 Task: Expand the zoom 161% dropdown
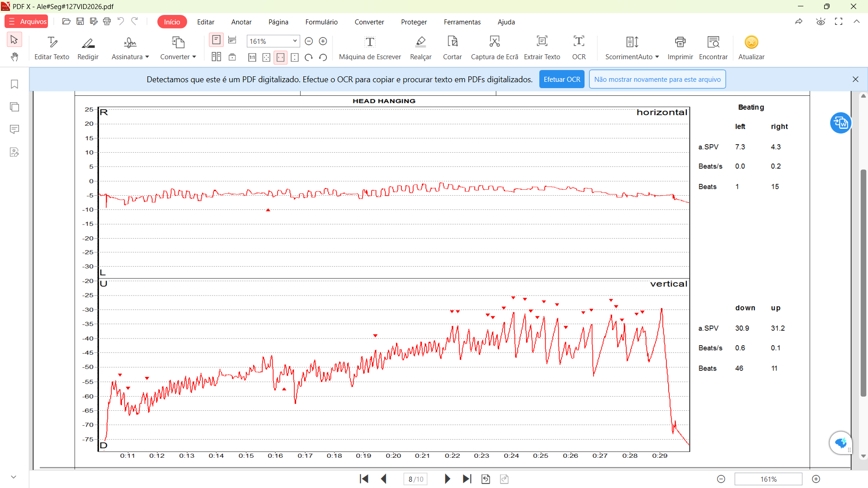coord(295,41)
